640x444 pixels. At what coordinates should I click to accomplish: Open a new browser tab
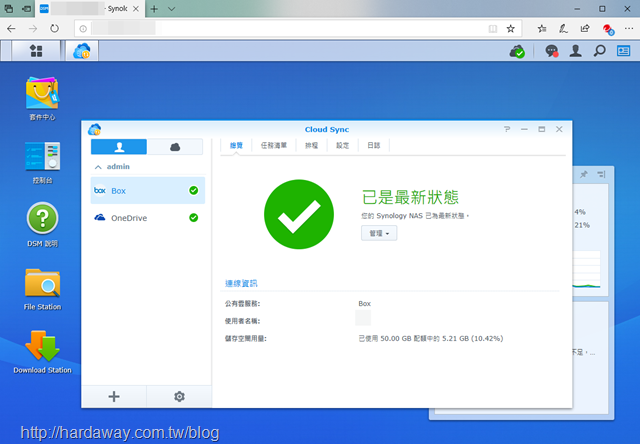154,9
